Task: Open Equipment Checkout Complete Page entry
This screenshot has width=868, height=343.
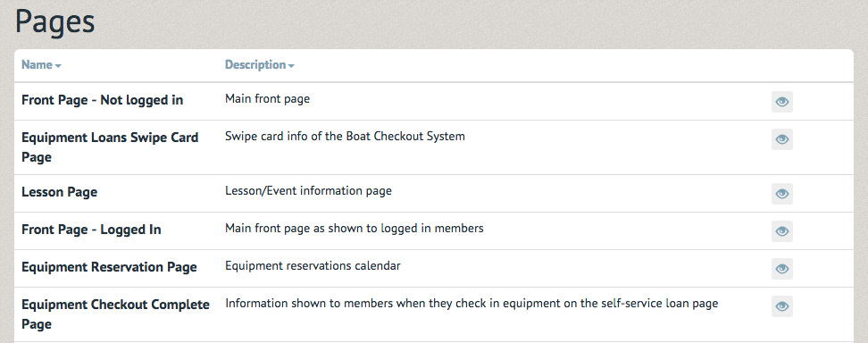Action: tap(116, 314)
